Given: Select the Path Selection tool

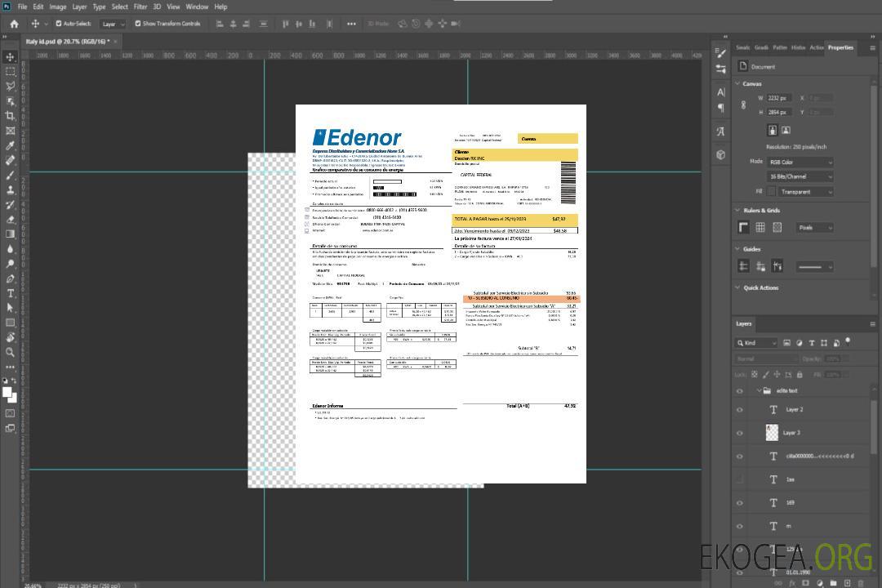Looking at the screenshot, I should coord(10,308).
